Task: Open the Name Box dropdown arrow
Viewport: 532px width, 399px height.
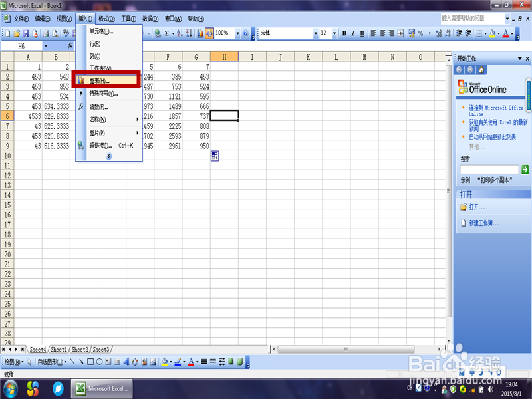Action: pyautogui.click(x=46, y=46)
